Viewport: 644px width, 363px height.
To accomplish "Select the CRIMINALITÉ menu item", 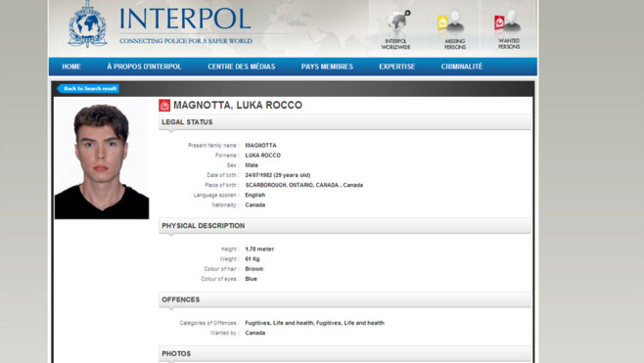I will point(462,67).
